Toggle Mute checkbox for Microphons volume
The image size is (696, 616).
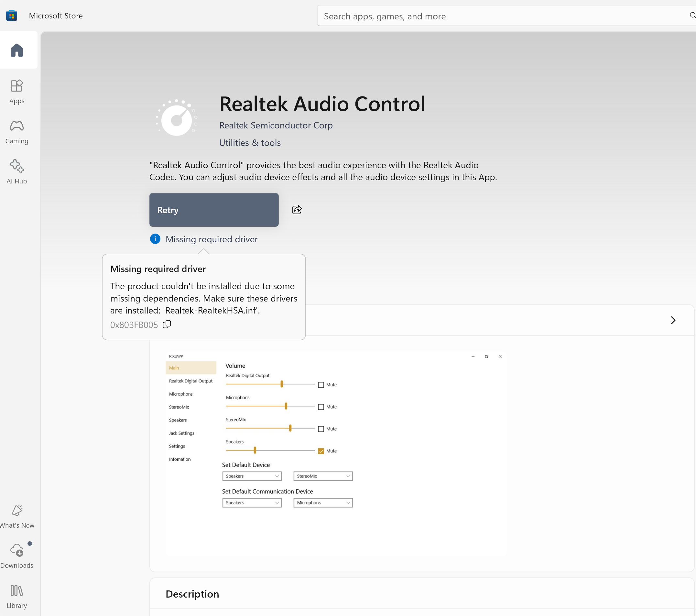point(321,407)
